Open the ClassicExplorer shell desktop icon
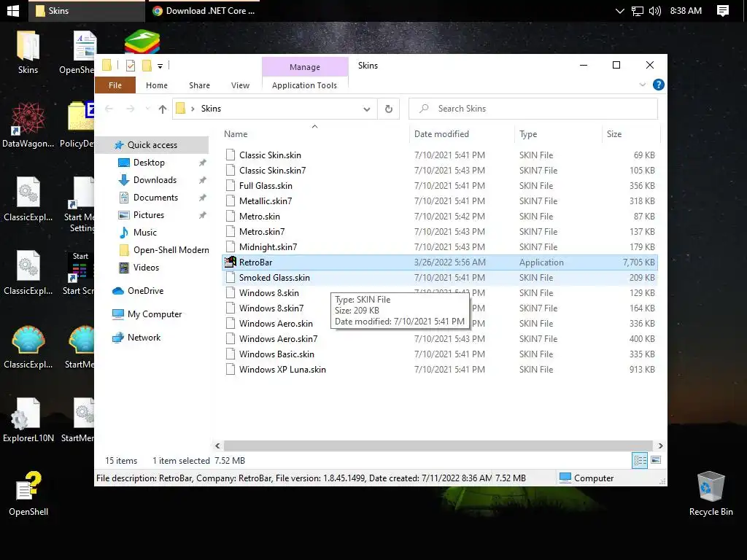The height and width of the screenshot is (560, 747). click(x=28, y=346)
